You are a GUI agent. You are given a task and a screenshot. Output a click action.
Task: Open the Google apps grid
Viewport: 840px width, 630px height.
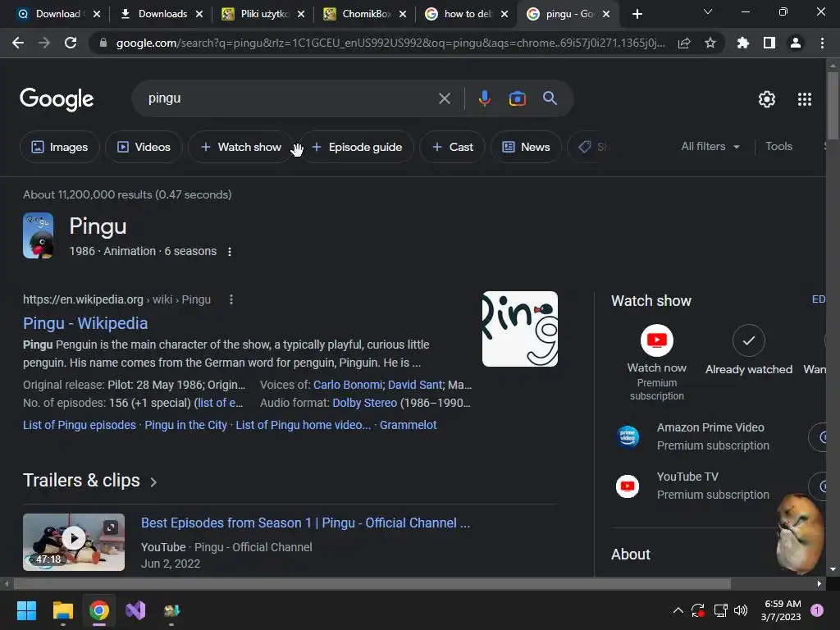tap(805, 99)
